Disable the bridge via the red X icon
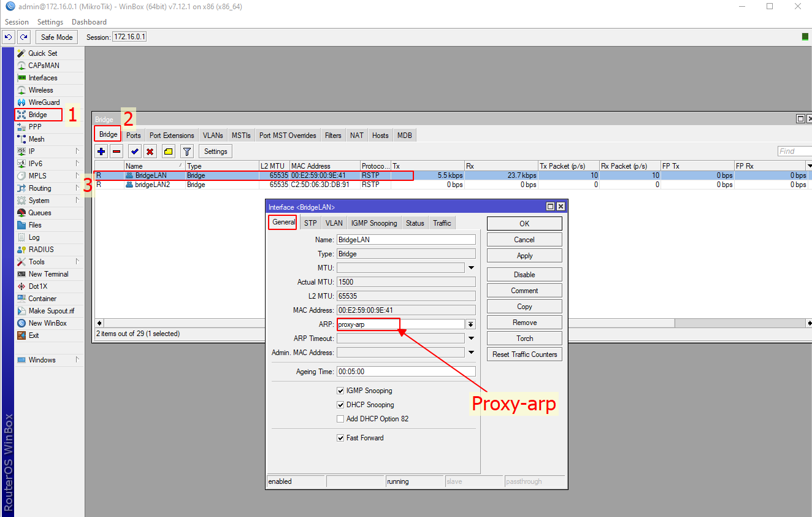The height and width of the screenshot is (517, 812). pos(149,151)
